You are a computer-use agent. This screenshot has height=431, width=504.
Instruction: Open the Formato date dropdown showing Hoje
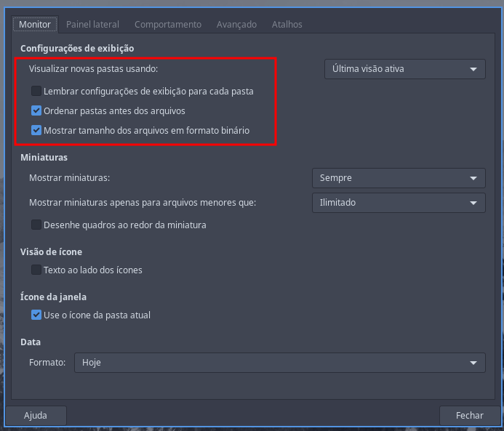tap(279, 362)
